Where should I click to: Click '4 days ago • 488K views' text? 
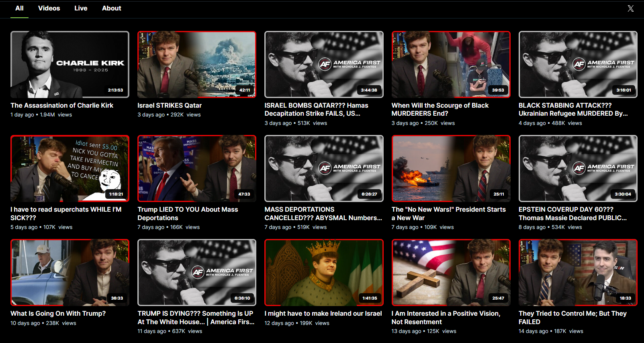(x=550, y=123)
